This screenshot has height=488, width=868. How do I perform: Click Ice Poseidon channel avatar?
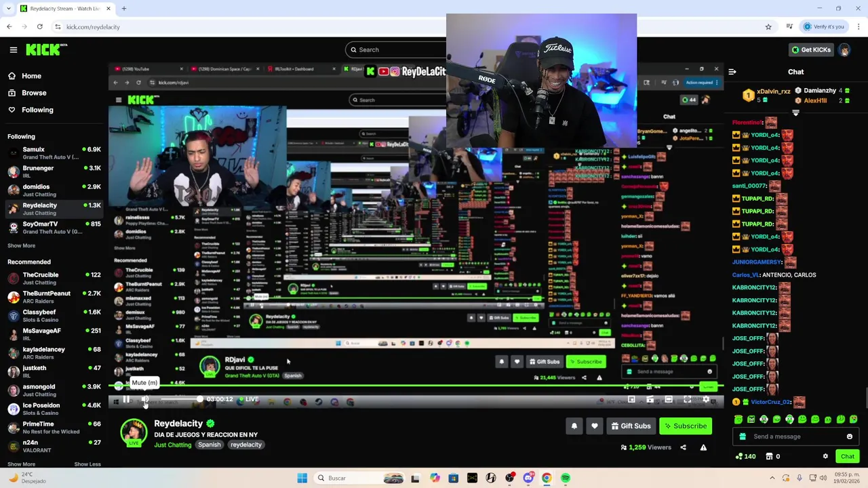(14, 409)
